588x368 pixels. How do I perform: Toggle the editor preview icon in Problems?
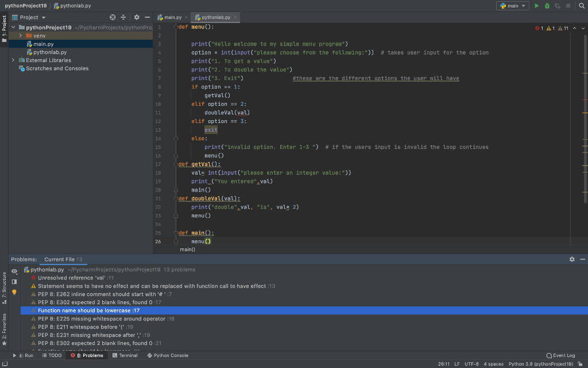tap(15, 281)
